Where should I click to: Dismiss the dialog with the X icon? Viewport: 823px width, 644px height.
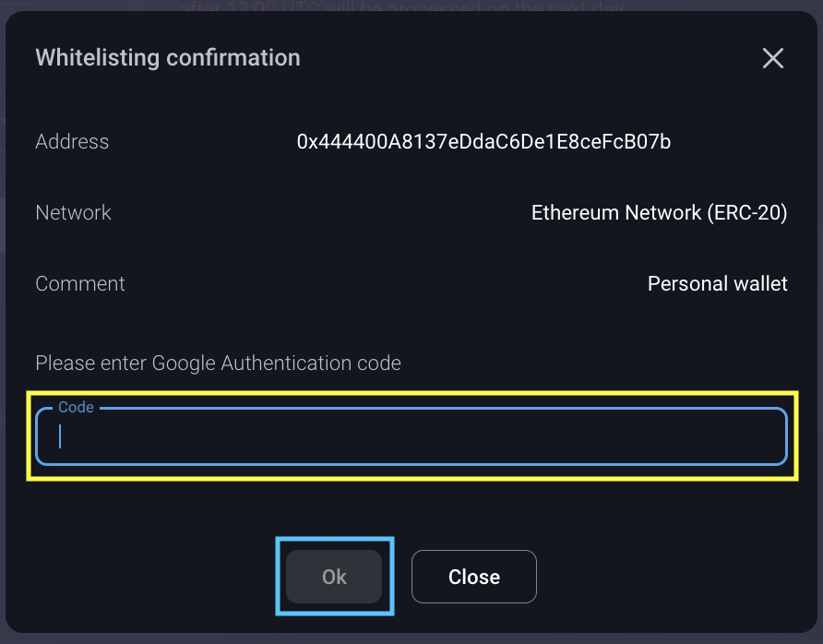[772, 59]
